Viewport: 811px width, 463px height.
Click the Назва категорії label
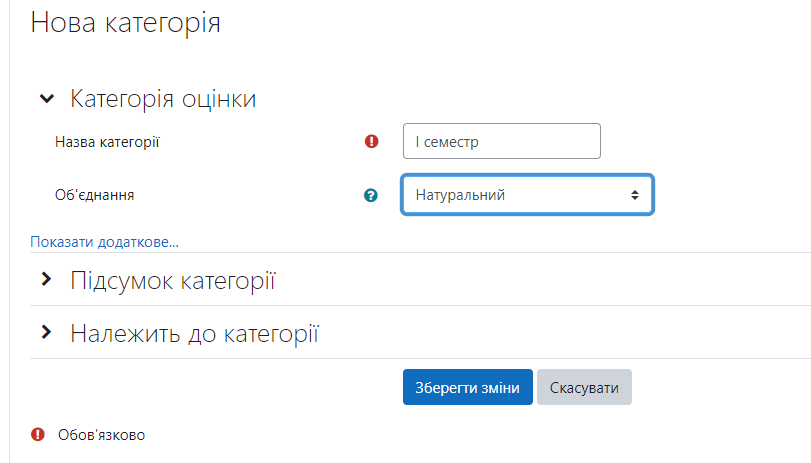107,142
